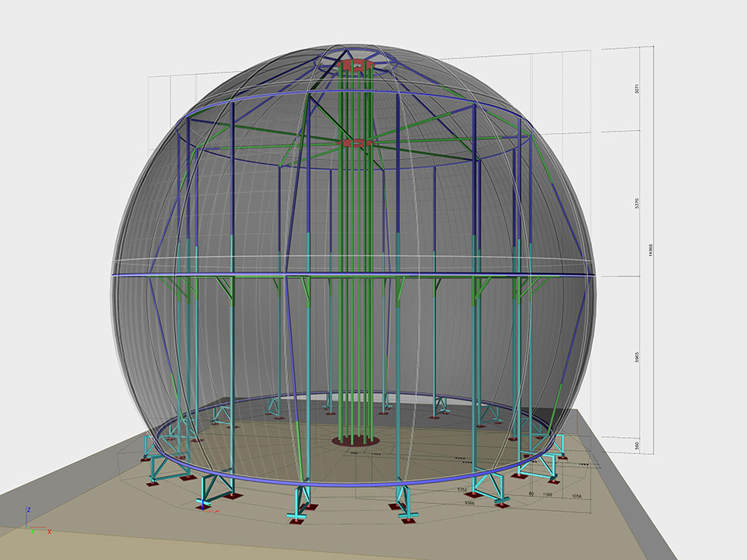The image size is (747, 560).
Task: Select the top red hub plate
Action: (354, 65)
